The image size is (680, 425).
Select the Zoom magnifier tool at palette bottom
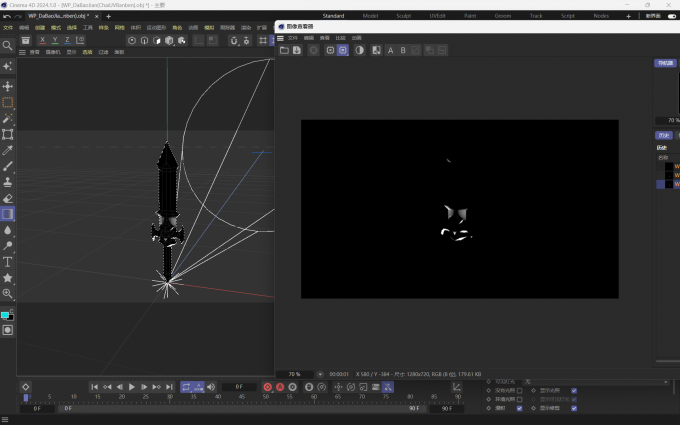point(7,294)
